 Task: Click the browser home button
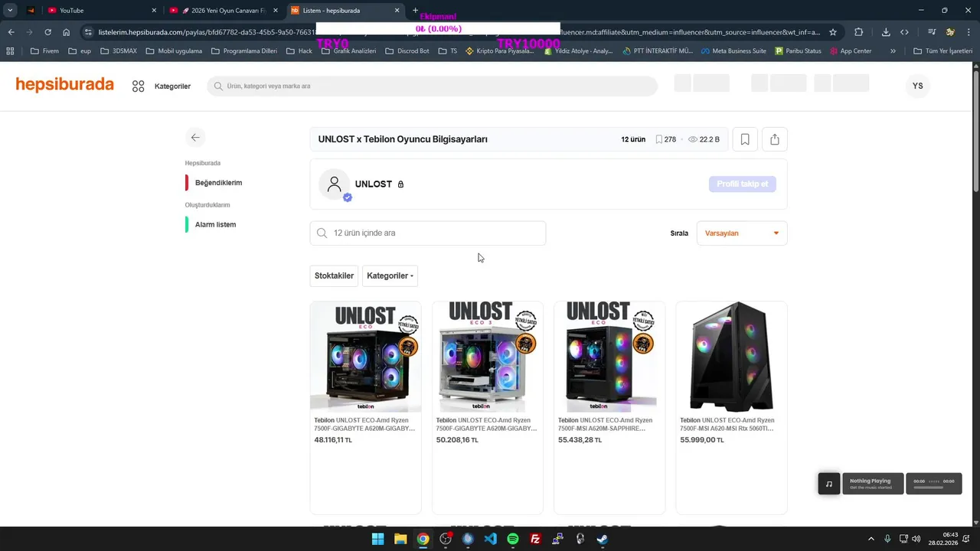click(x=66, y=32)
